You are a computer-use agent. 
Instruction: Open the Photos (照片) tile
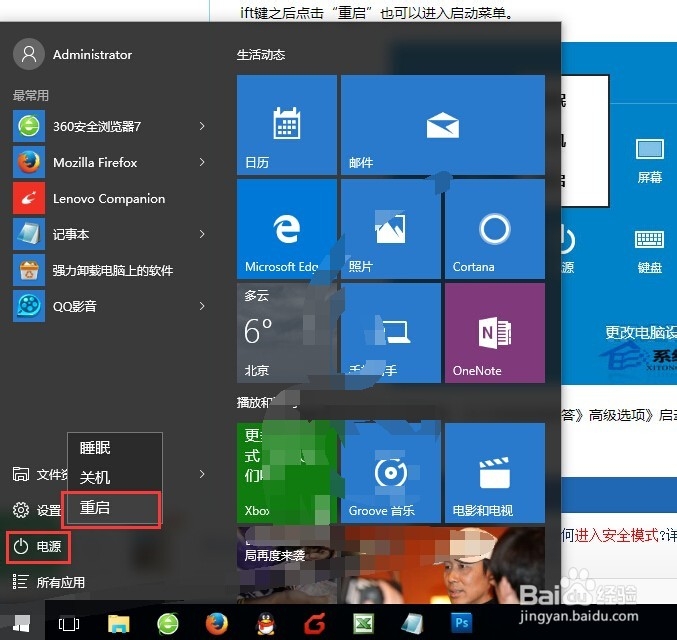coord(391,229)
